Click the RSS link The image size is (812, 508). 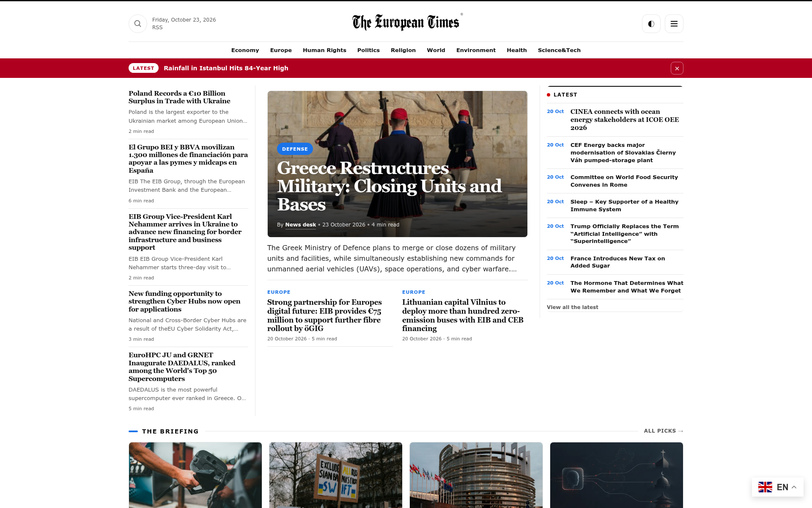[x=157, y=28]
